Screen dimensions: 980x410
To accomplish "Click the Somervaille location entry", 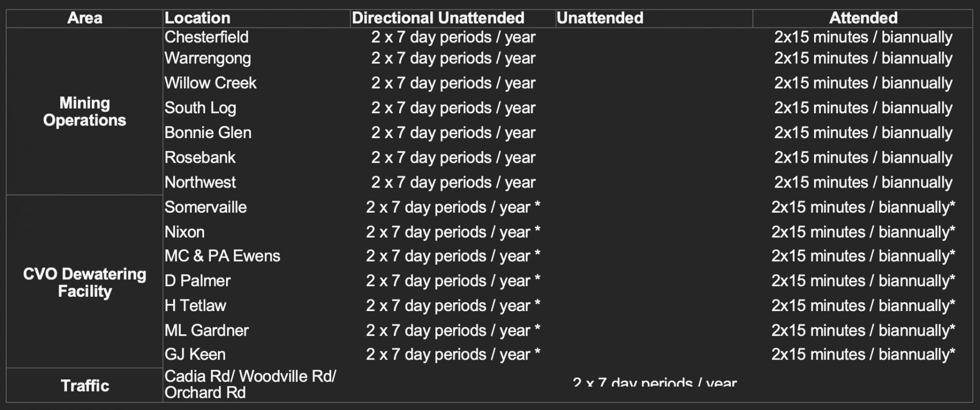I will (205, 207).
